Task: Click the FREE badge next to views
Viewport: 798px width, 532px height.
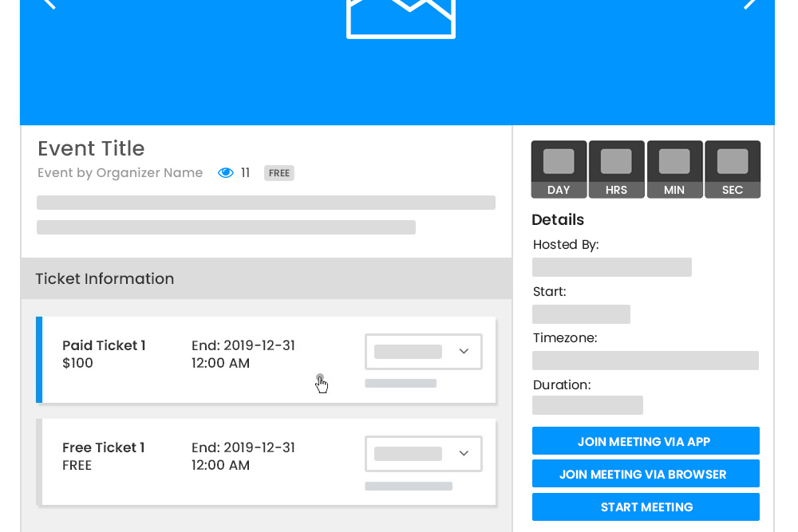Action: (279, 173)
